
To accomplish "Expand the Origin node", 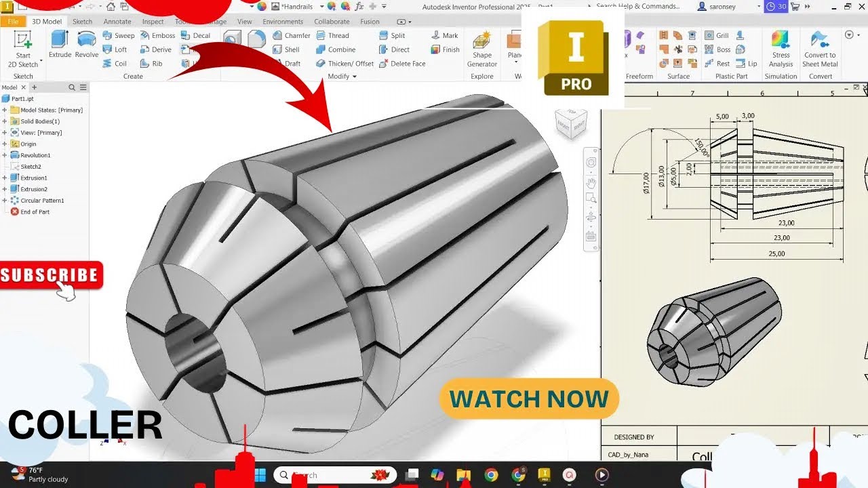I will [5, 144].
